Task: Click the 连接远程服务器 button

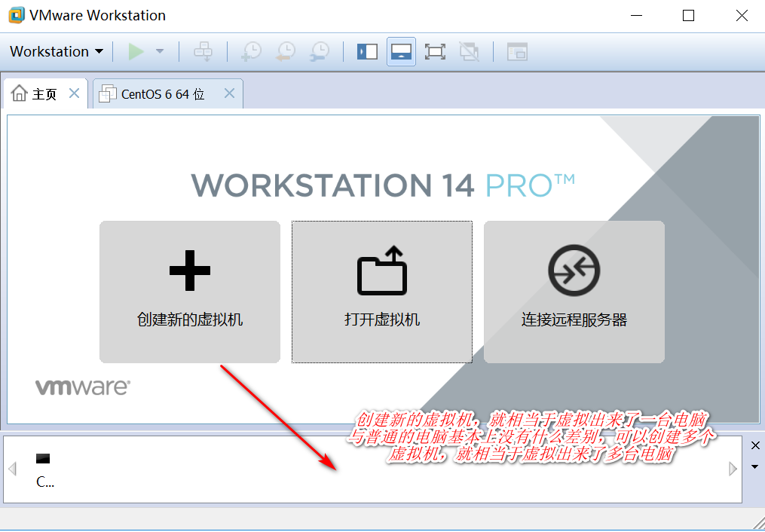Action: (x=574, y=292)
